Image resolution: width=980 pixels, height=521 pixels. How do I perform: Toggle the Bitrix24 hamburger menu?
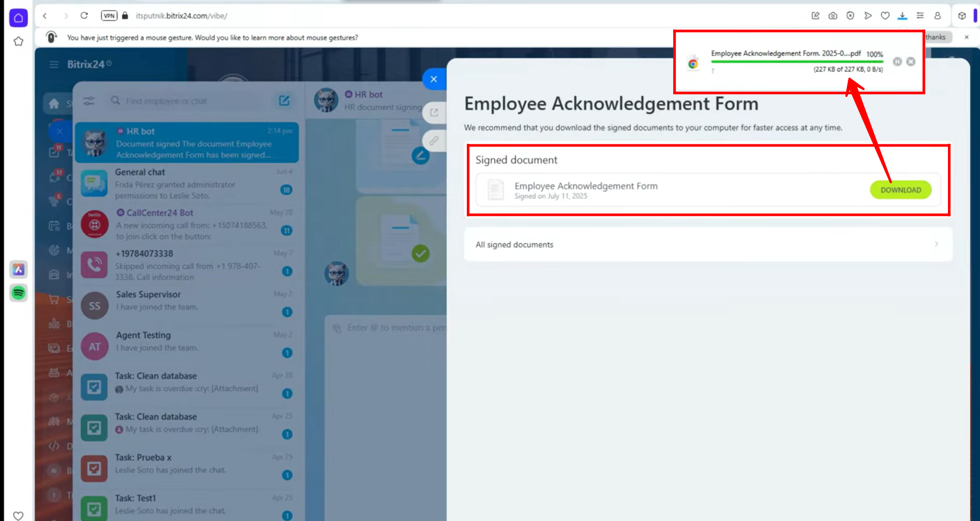coord(54,64)
